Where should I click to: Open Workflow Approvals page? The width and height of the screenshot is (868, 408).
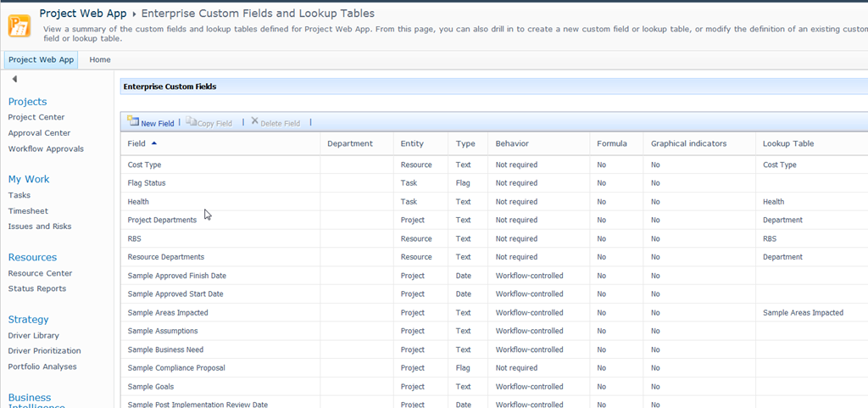46,149
